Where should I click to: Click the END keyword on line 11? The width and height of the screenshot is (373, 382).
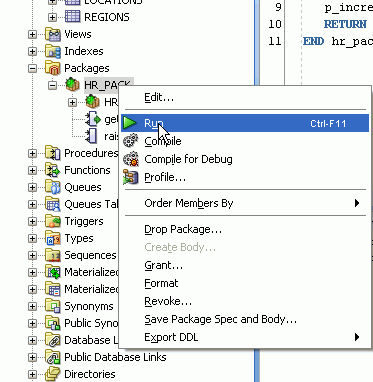click(x=313, y=41)
